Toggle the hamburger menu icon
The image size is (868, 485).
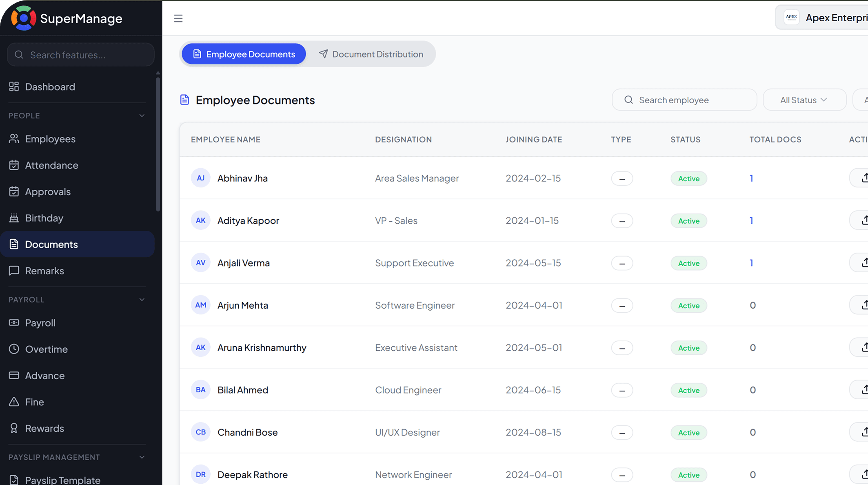[x=178, y=18]
